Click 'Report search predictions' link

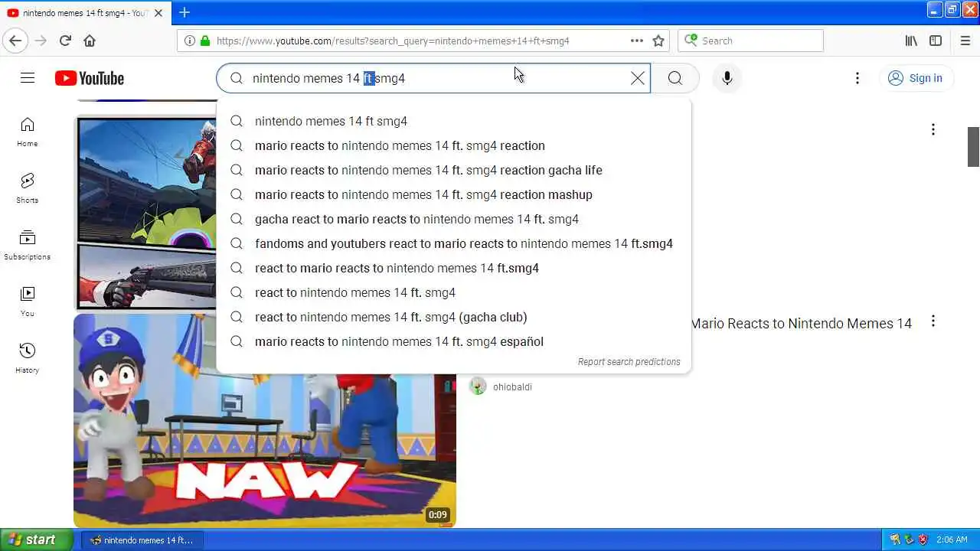[x=629, y=362]
